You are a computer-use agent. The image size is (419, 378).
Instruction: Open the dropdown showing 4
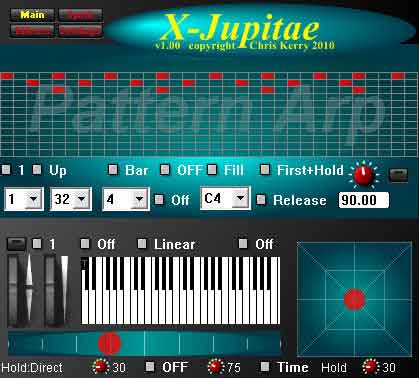pyautogui.click(x=126, y=199)
